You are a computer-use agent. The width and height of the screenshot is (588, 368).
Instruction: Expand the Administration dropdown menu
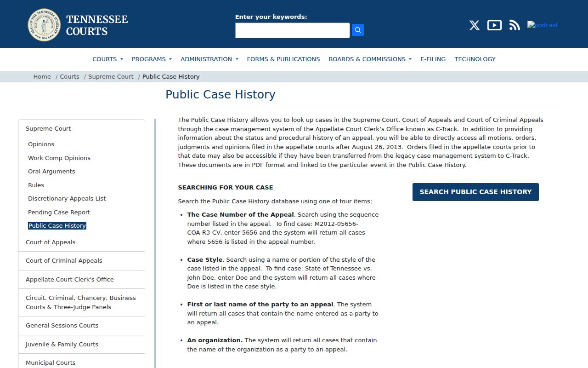tap(209, 59)
